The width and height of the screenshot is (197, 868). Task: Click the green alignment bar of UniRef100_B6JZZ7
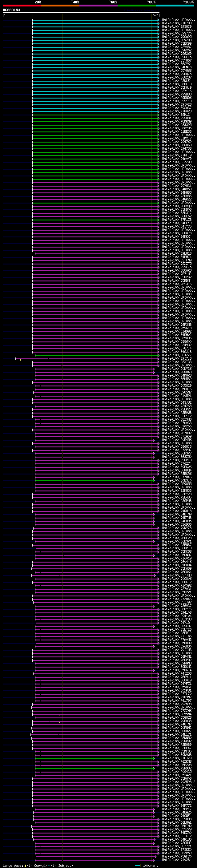(97, 356)
